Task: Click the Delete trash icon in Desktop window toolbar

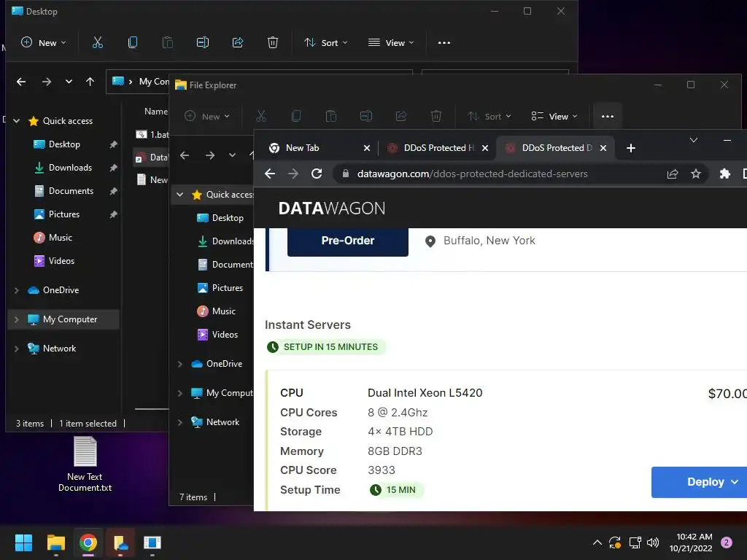Action: (x=273, y=43)
